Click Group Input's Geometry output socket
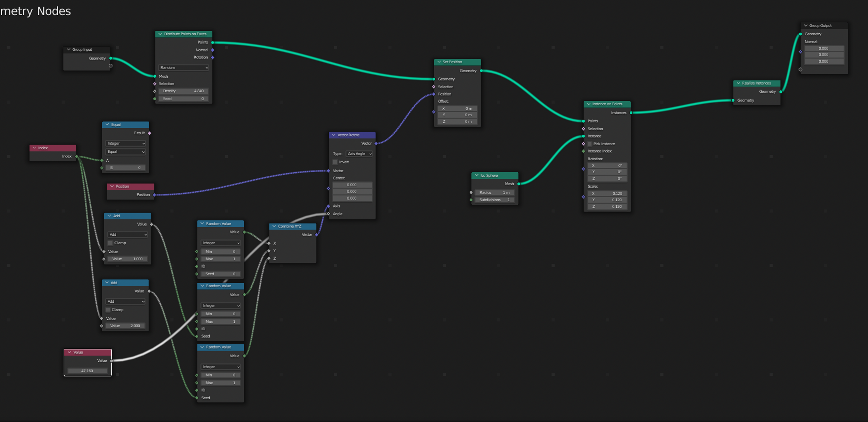This screenshot has height=422, width=868. (x=111, y=58)
